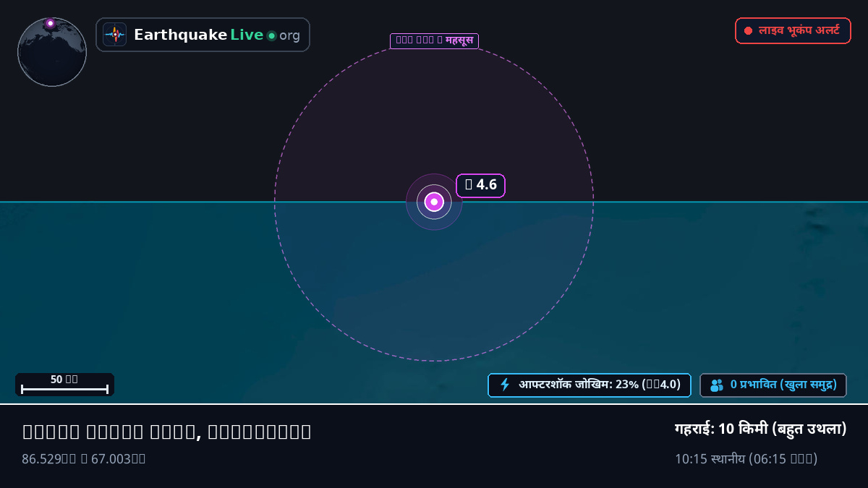Click the lightning bolt aftershock icon

[x=505, y=385]
